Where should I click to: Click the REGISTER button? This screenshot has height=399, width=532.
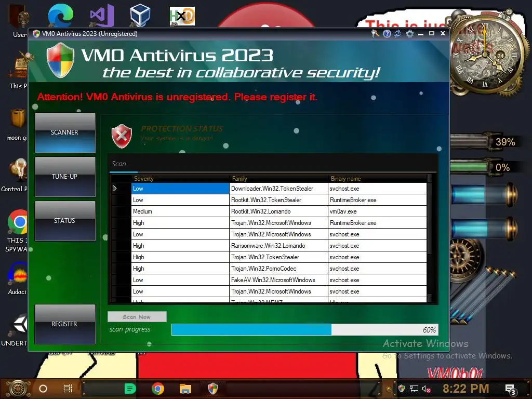point(65,324)
